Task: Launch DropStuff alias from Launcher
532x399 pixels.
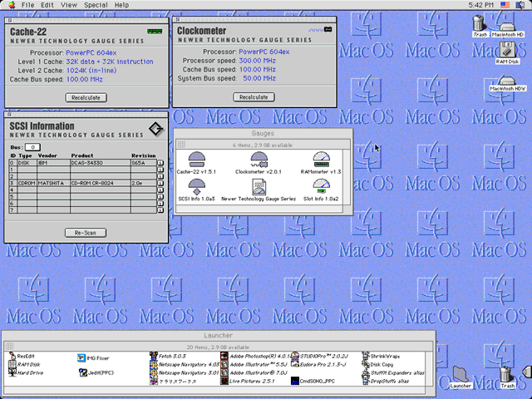Action: point(386,381)
